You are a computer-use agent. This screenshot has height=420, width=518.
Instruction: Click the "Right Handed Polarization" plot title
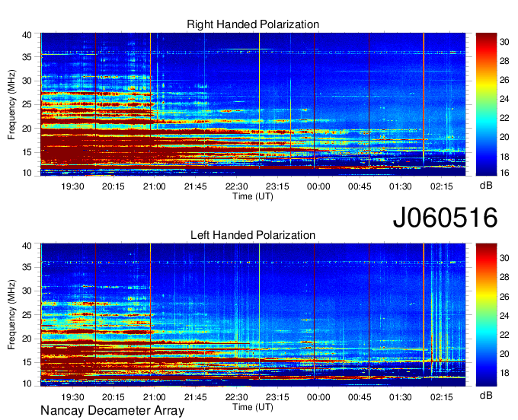(x=253, y=24)
